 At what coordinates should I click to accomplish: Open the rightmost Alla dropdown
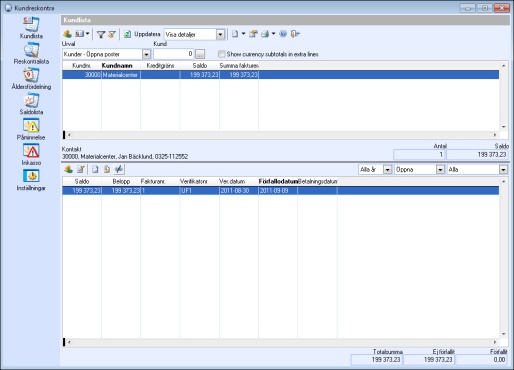[x=503, y=170]
